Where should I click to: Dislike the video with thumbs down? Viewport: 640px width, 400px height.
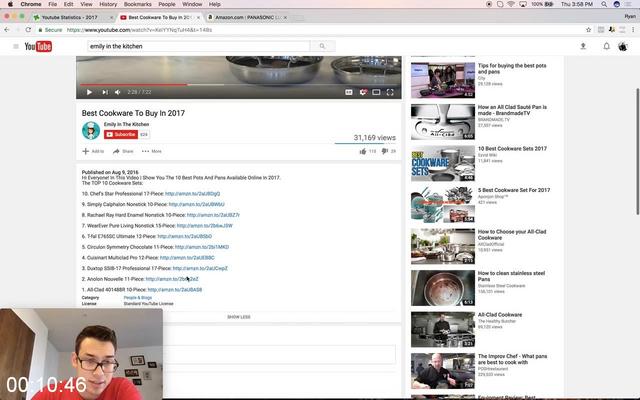pos(384,151)
